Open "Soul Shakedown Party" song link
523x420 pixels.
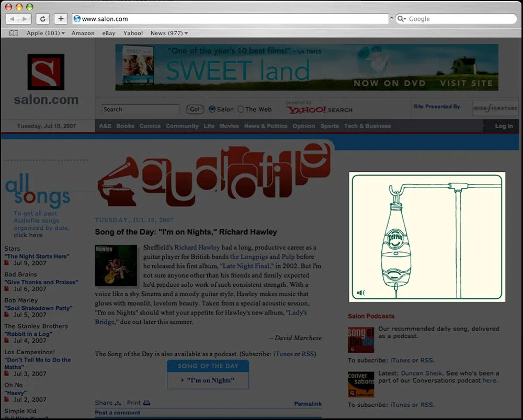pos(38,308)
